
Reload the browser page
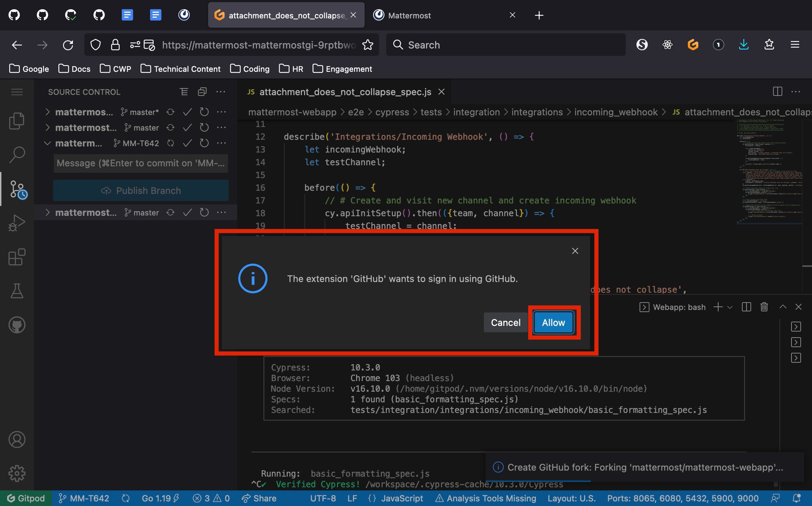click(x=68, y=45)
